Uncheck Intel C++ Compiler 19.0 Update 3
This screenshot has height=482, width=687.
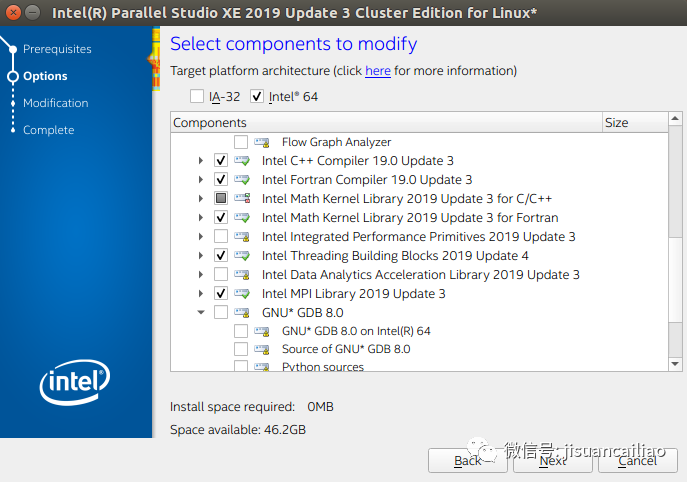[221, 161]
